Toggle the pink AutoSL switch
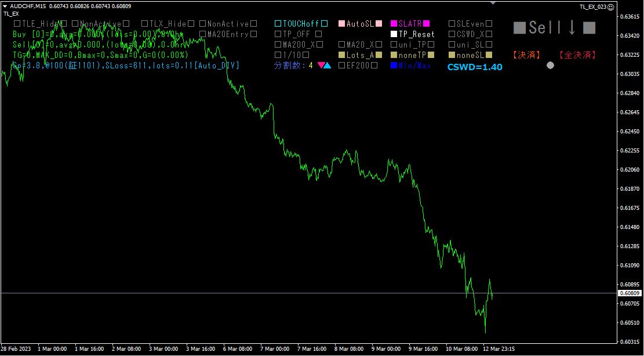Image resolution: width=644 pixels, height=356 pixels. 360,24
